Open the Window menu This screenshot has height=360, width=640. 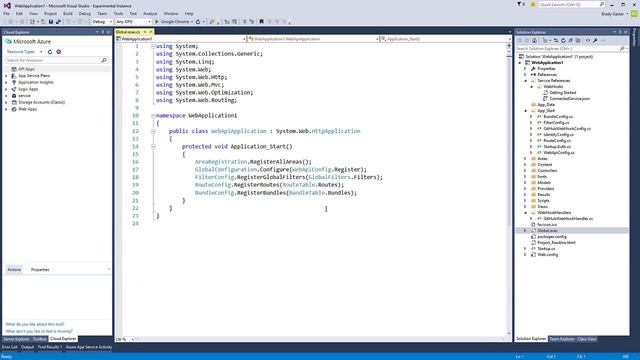click(171, 13)
